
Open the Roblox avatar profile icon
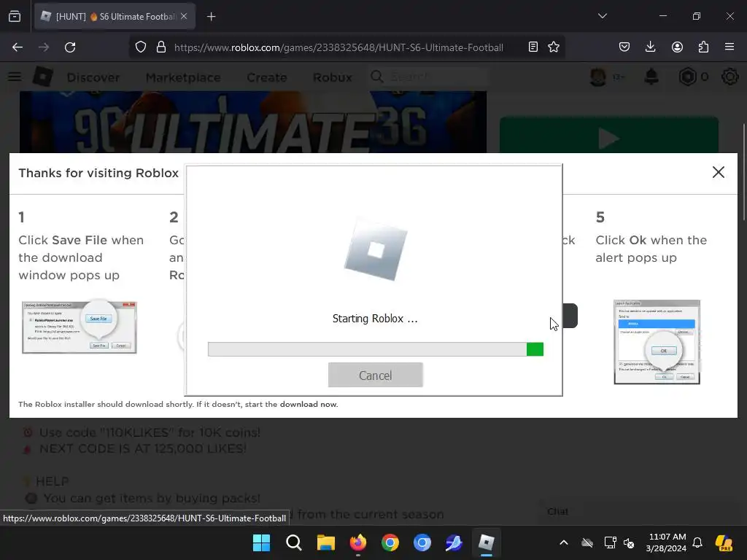[x=598, y=77]
